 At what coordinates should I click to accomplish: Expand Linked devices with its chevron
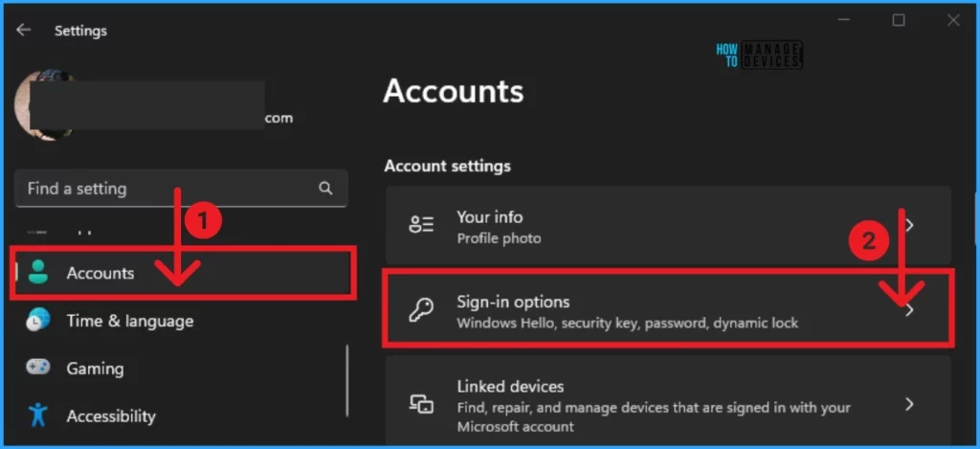click(x=909, y=404)
